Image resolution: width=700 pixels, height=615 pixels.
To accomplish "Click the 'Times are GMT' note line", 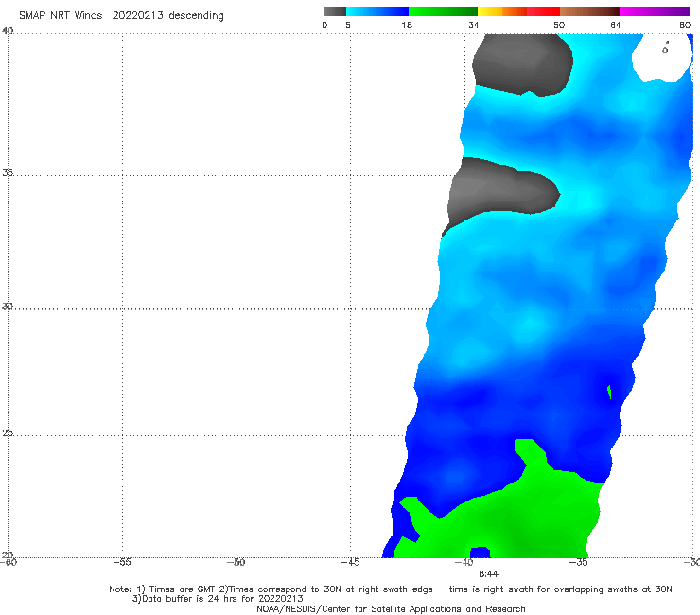I will click(x=390, y=589).
